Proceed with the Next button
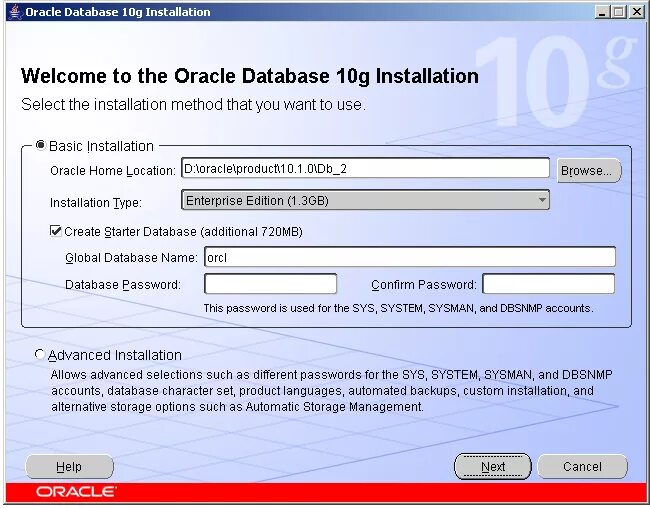 click(493, 467)
